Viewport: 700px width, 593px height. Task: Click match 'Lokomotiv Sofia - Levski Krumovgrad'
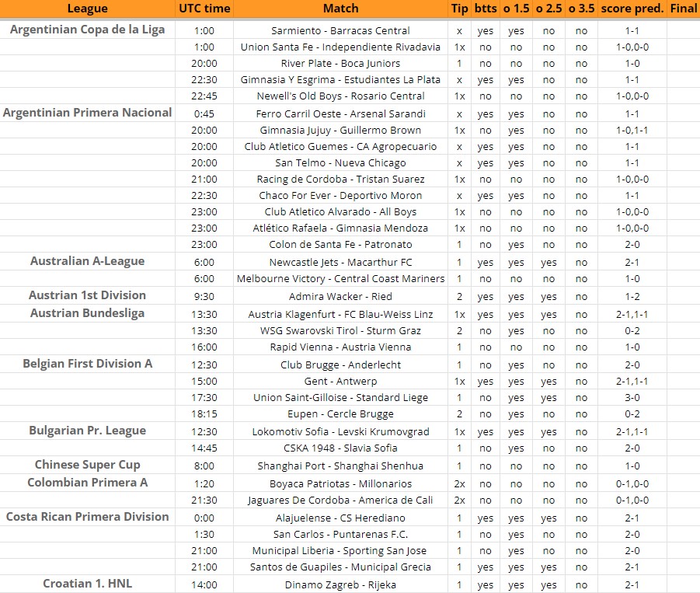tap(340, 432)
